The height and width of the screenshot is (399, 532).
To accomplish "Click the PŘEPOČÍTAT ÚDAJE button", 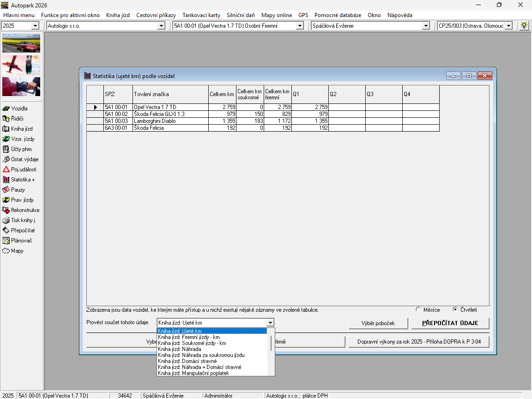I will (x=450, y=323).
